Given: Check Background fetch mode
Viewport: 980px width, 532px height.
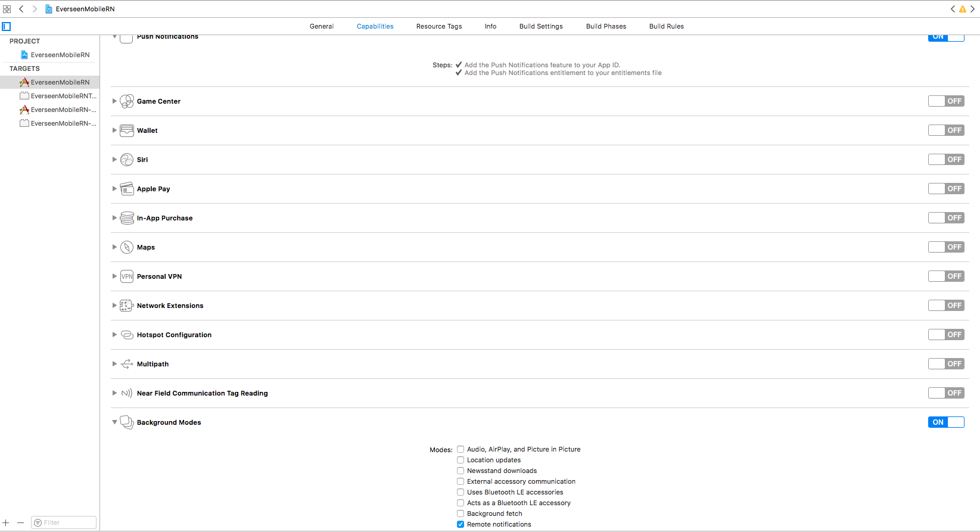Looking at the screenshot, I should 461,514.
